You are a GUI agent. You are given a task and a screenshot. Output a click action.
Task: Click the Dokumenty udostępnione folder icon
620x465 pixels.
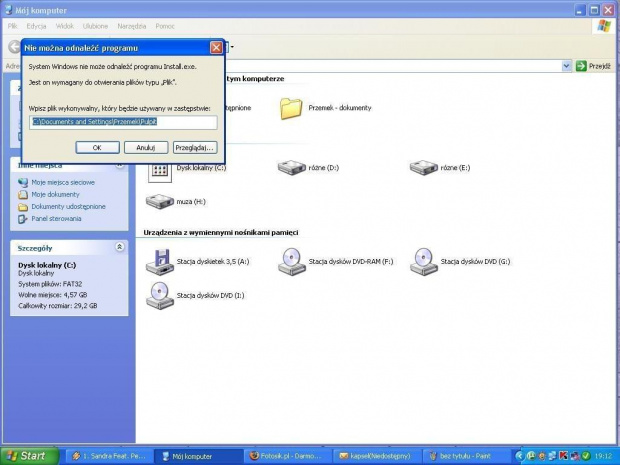[x=23, y=207]
